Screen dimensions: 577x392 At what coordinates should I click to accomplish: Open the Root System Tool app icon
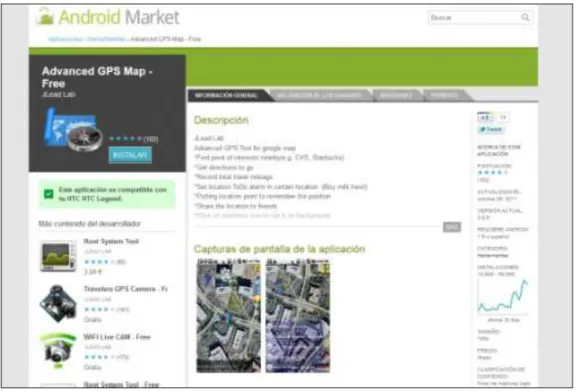58,256
